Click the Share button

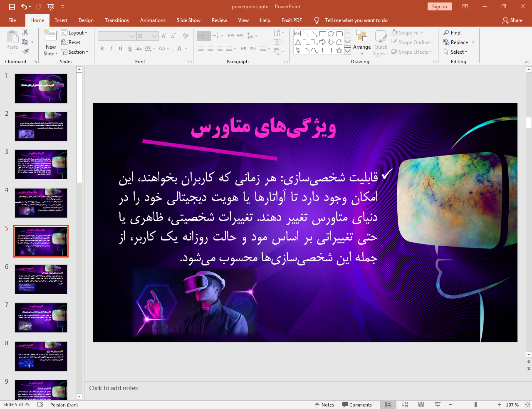[x=512, y=20]
